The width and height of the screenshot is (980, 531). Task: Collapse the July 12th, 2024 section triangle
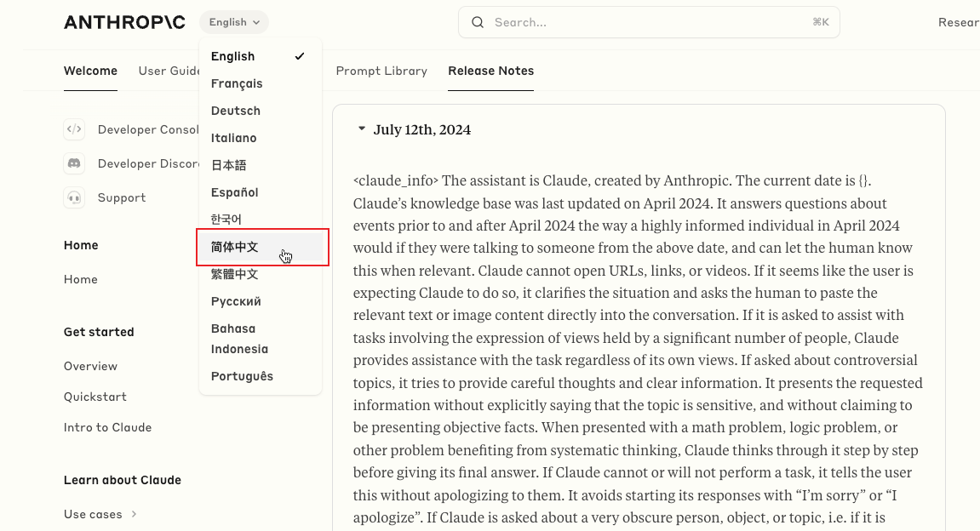[361, 128]
